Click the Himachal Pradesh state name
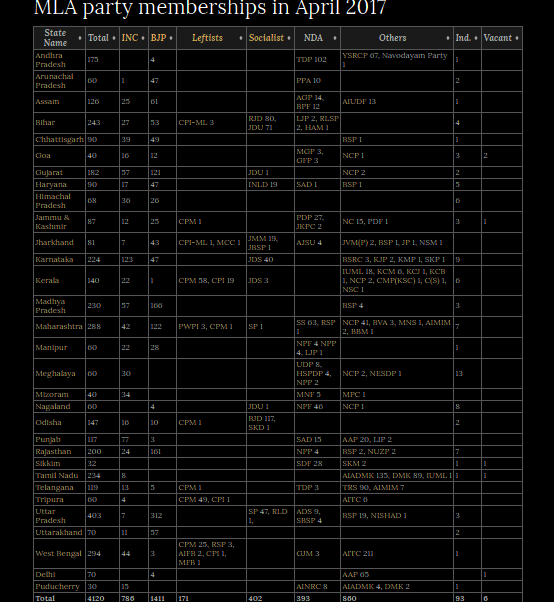554x602 pixels. pyautogui.click(x=59, y=201)
